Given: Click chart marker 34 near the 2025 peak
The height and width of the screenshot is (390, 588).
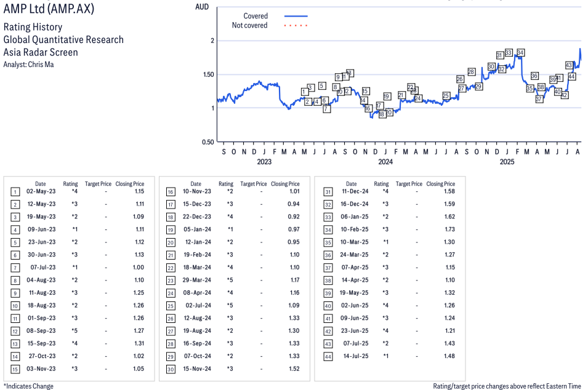Looking at the screenshot, I should (x=520, y=52).
